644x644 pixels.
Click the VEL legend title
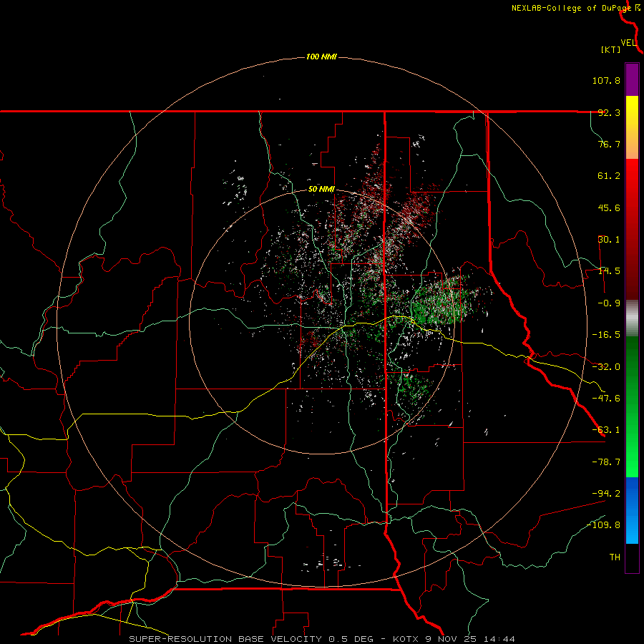[x=629, y=43]
